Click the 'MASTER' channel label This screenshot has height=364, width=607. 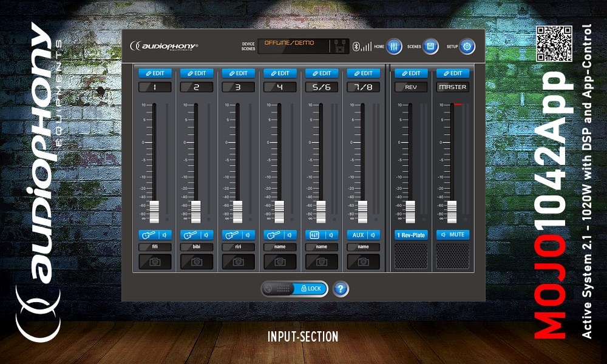tap(453, 87)
